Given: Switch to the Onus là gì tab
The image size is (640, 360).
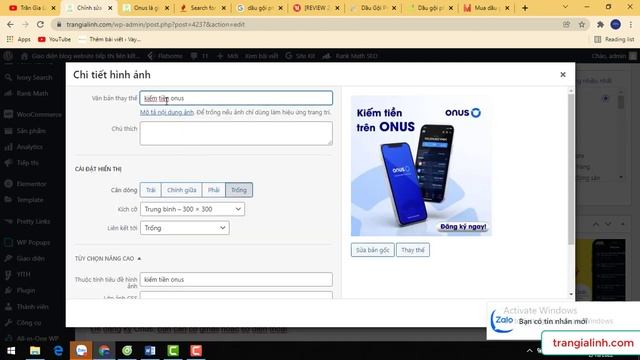Looking at the screenshot, I should pos(147,8).
